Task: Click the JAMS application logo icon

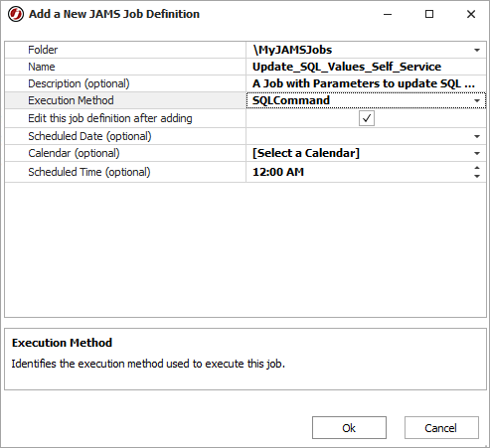Action: pyautogui.click(x=16, y=14)
